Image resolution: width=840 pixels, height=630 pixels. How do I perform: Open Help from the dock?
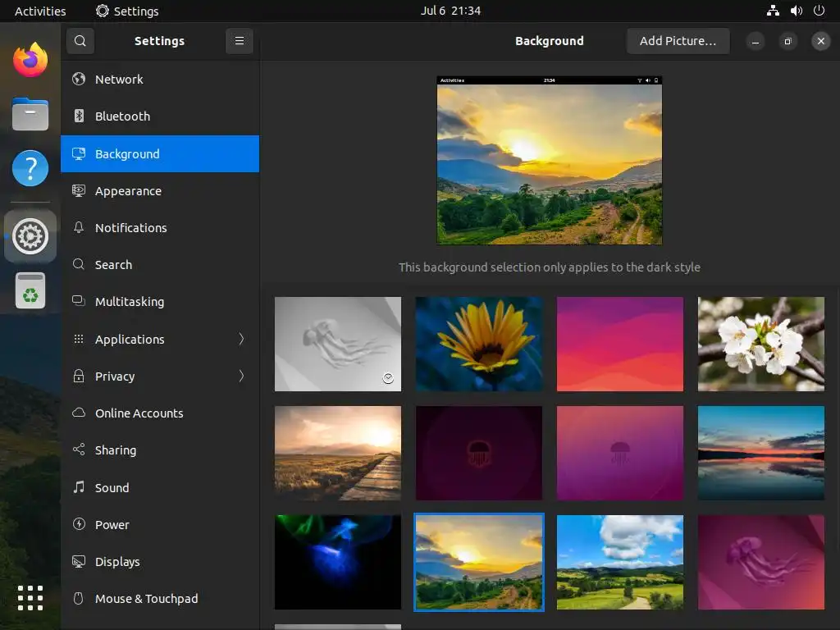30,168
